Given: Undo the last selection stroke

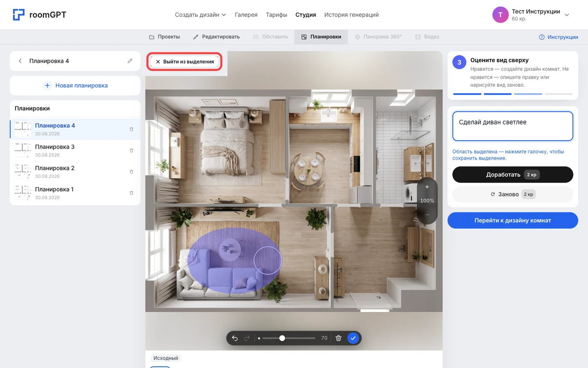Looking at the screenshot, I should click(x=235, y=338).
